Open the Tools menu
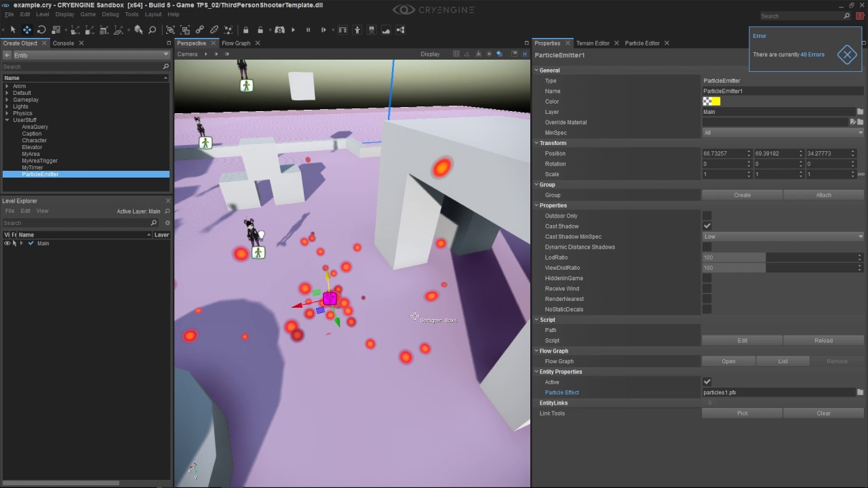The height and width of the screenshot is (488, 868). 132,14
